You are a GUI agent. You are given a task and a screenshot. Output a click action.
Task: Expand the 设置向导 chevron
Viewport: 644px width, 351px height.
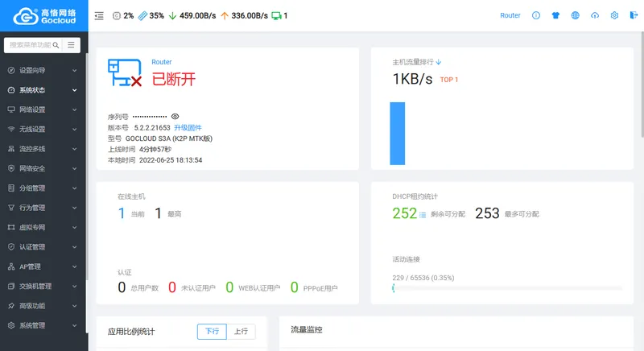pyautogui.click(x=74, y=71)
